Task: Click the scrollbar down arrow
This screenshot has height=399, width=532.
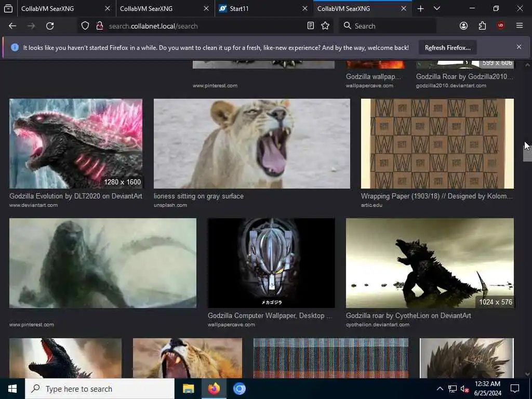Action: 527,374
